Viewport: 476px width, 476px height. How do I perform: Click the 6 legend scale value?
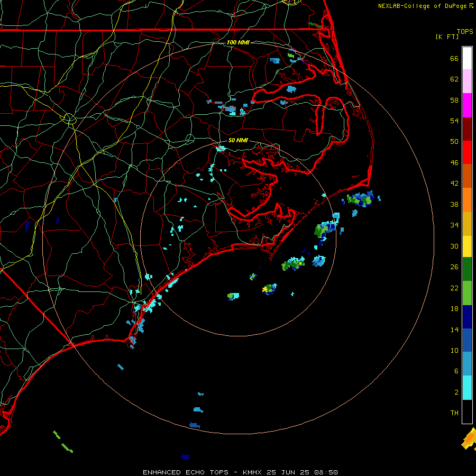tap(456, 371)
